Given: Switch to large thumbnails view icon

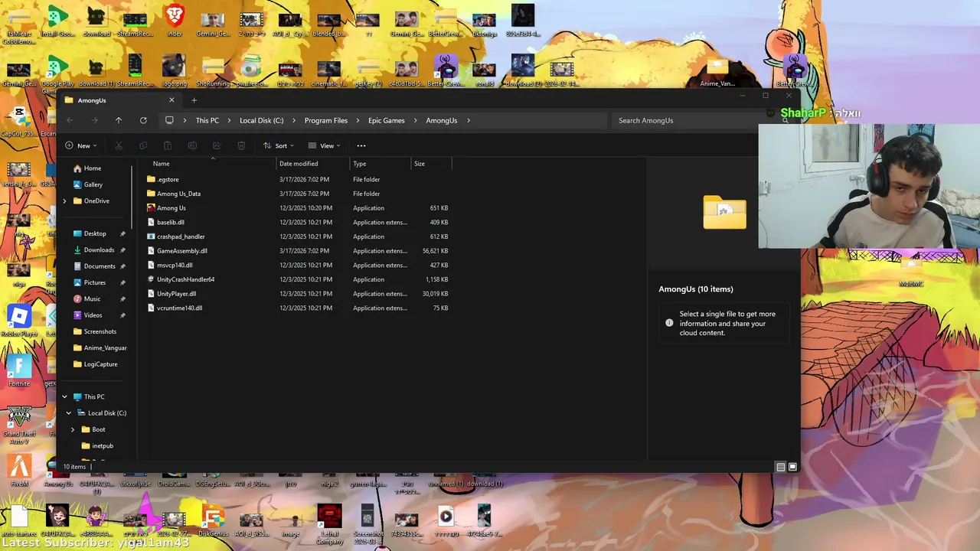Looking at the screenshot, I should (792, 467).
